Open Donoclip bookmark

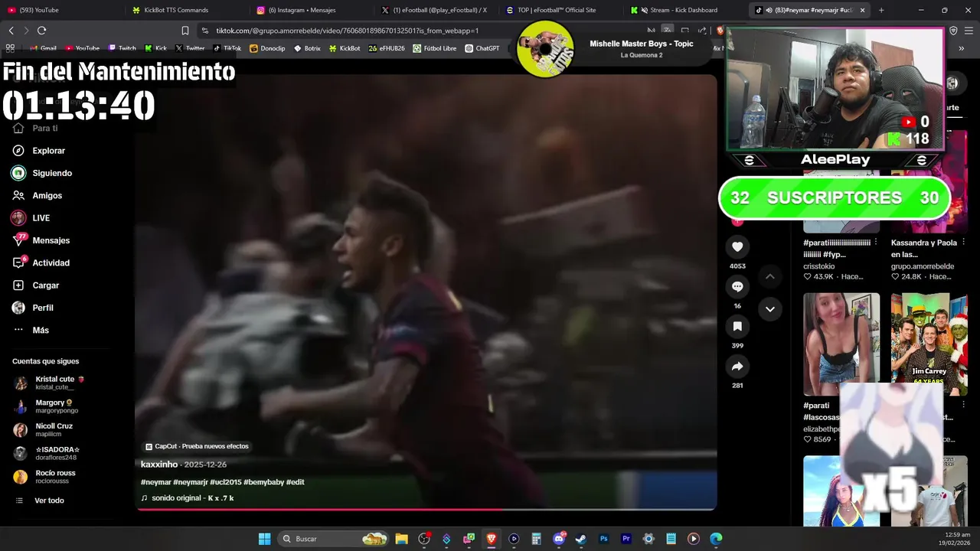(x=267, y=48)
